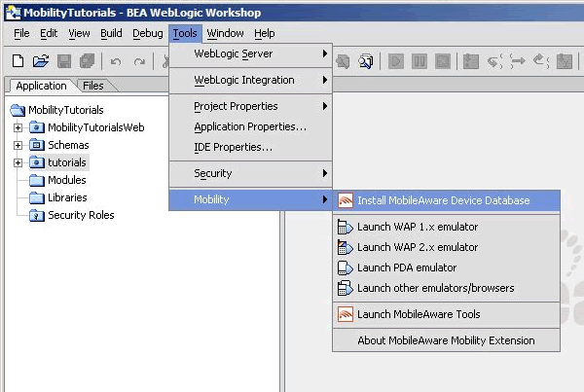The width and height of the screenshot is (584, 392).
Task: Click the Open folder toolbar icon
Action: click(41, 61)
